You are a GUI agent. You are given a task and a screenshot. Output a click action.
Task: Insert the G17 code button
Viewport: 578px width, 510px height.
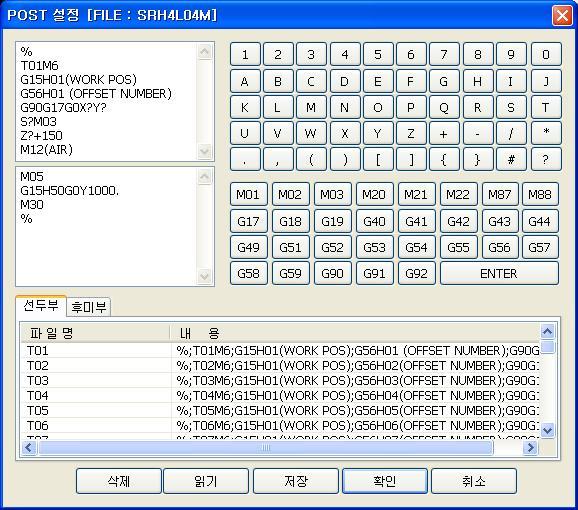coord(248,221)
